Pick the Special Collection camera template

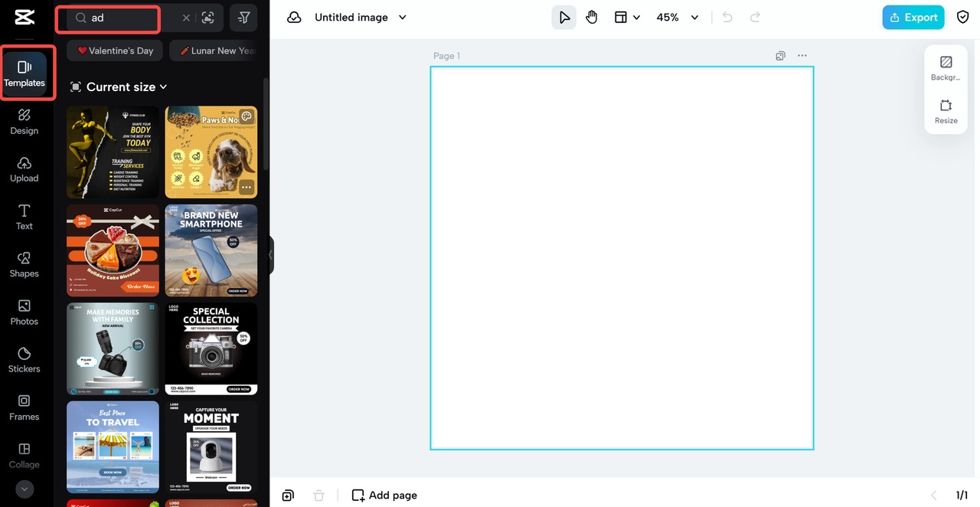[x=211, y=348]
